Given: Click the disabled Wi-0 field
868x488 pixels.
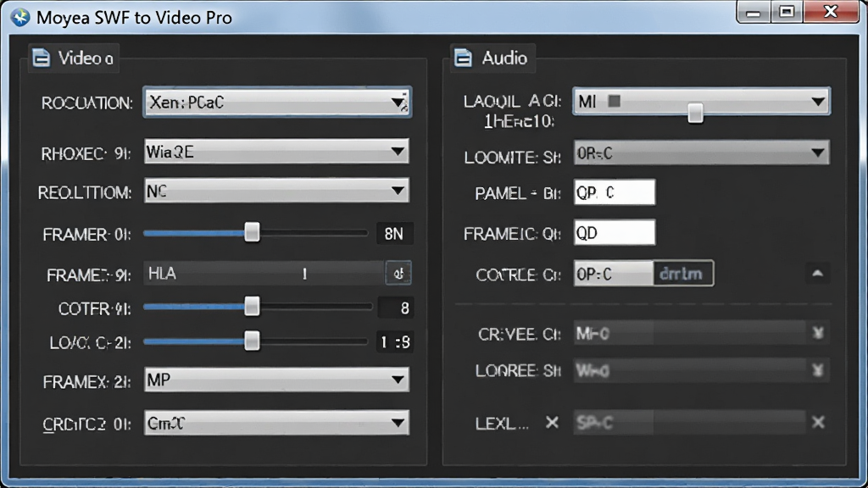Looking at the screenshot, I should point(690,369).
